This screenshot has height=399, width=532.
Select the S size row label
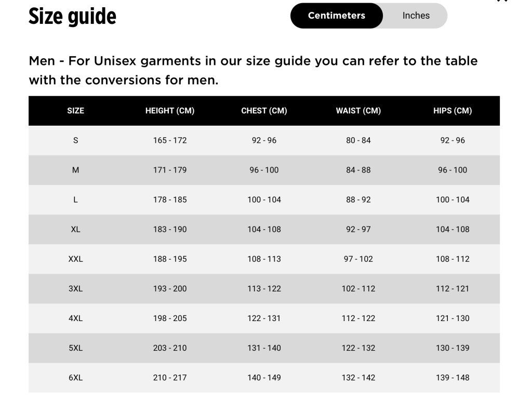click(75, 140)
